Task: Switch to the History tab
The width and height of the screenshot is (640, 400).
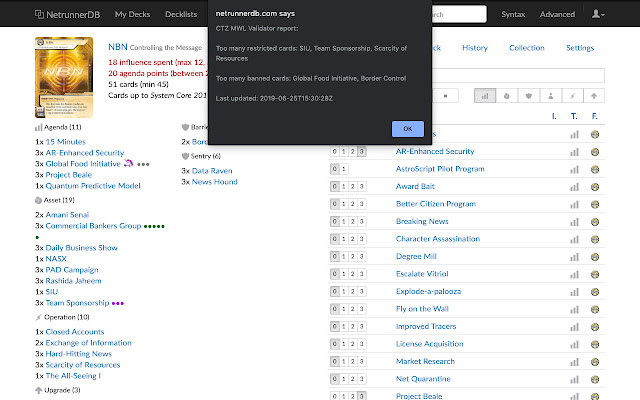Action: pos(475,48)
